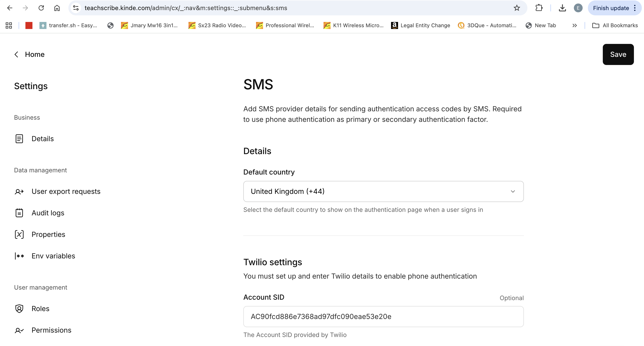The height and width of the screenshot is (346, 644).
Task: Click the Permissions user-check icon
Action: (x=19, y=330)
